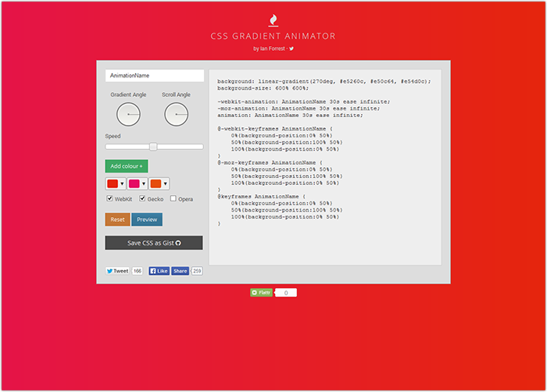Open the red colour picker dropdown arrow
Viewport: 547px width, 392px height.
[122, 184]
